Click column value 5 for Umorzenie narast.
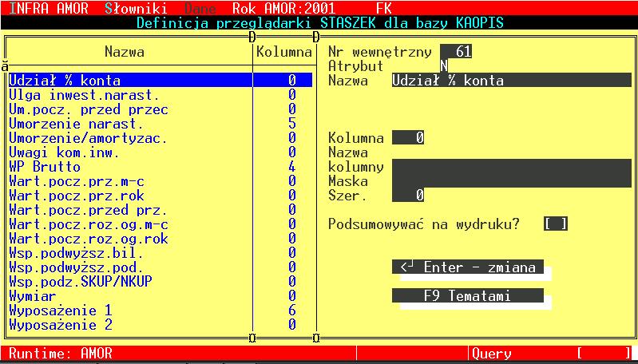 coord(291,123)
